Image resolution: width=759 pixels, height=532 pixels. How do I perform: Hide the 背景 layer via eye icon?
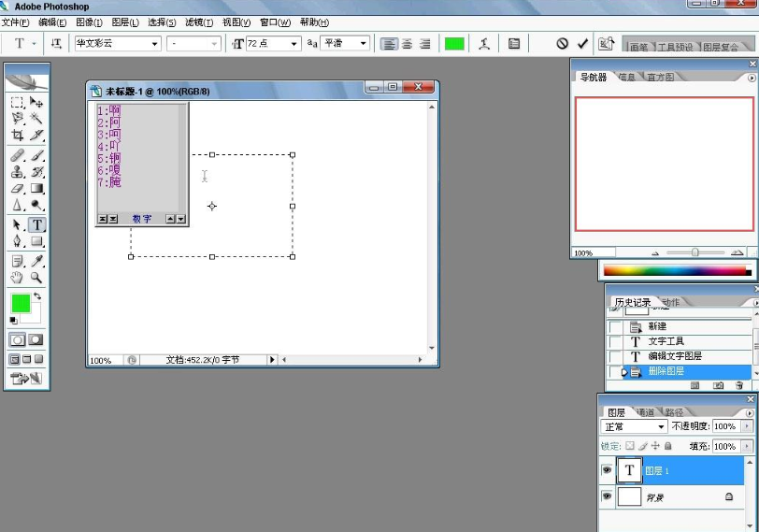click(607, 496)
